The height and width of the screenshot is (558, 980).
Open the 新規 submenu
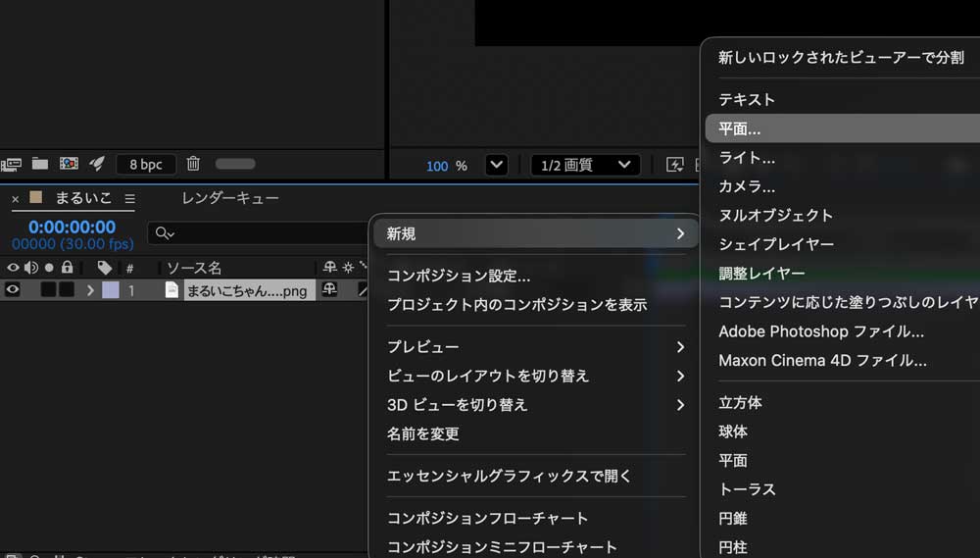click(x=536, y=233)
